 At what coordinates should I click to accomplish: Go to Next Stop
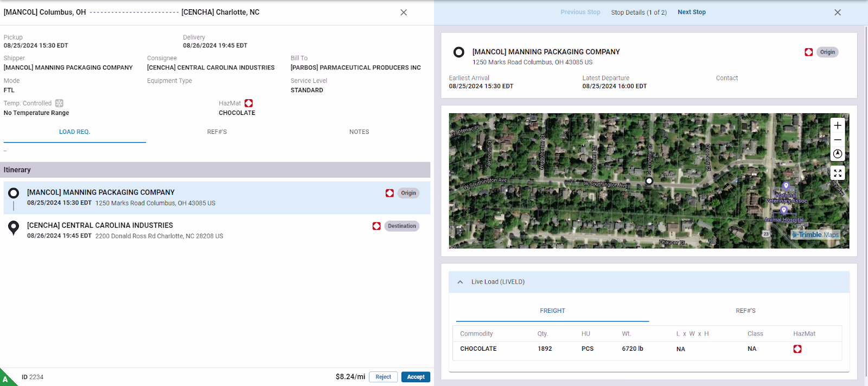691,12
